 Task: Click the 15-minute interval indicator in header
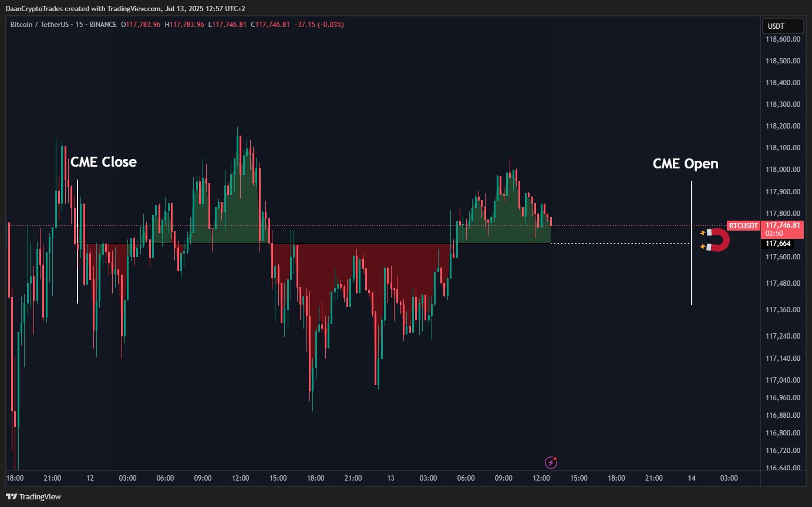click(79, 25)
